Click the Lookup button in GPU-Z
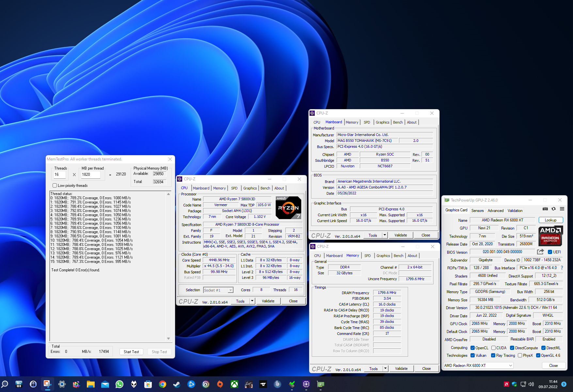Viewport: 573px width, 392px height. pyautogui.click(x=551, y=220)
